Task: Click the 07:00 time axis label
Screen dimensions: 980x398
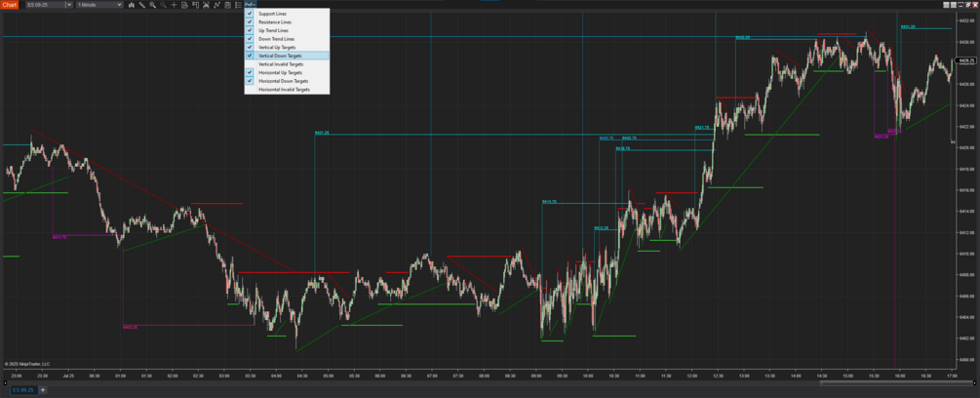Action: [x=432, y=376]
